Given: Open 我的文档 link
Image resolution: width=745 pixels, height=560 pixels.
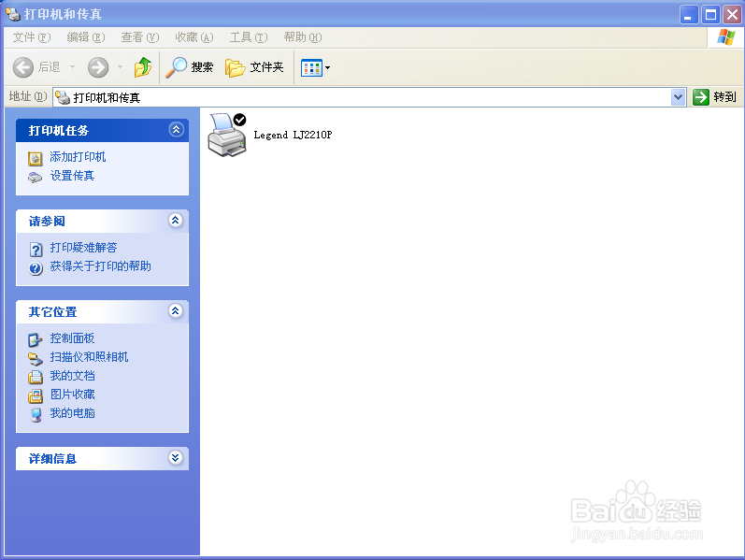Looking at the screenshot, I should [x=72, y=376].
